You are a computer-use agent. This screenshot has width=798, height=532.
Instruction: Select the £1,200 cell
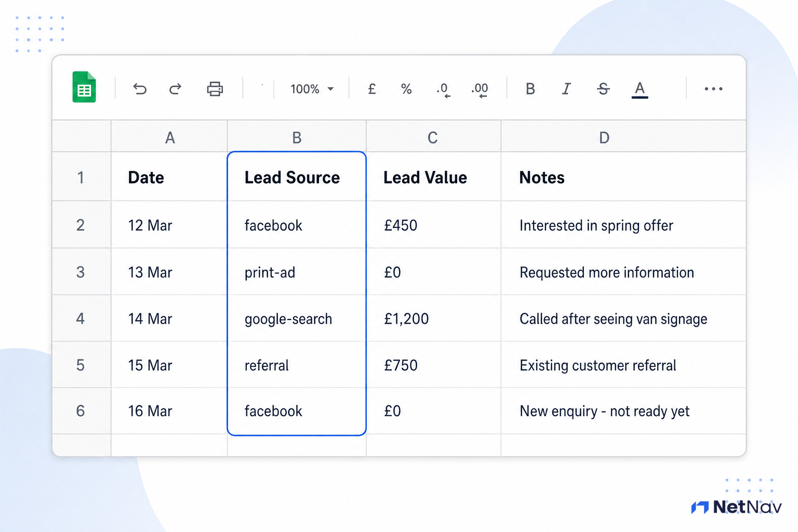click(x=433, y=318)
